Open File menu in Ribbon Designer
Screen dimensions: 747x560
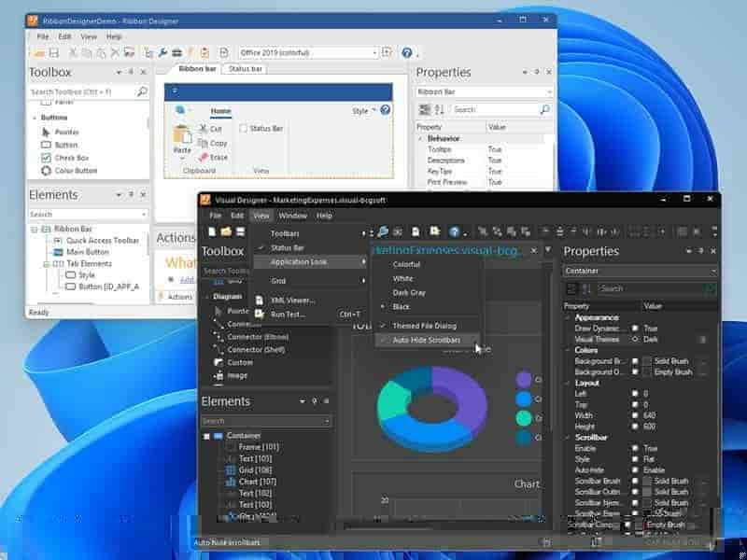[x=43, y=36]
